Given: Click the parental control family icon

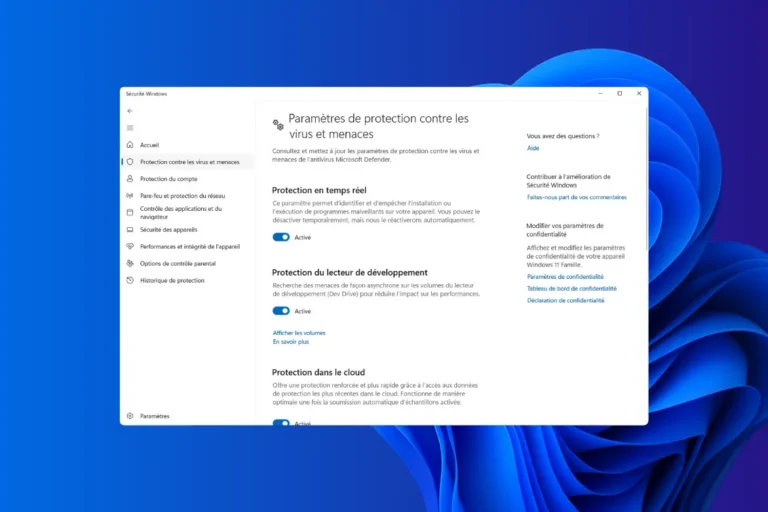Looking at the screenshot, I should point(130,263).
